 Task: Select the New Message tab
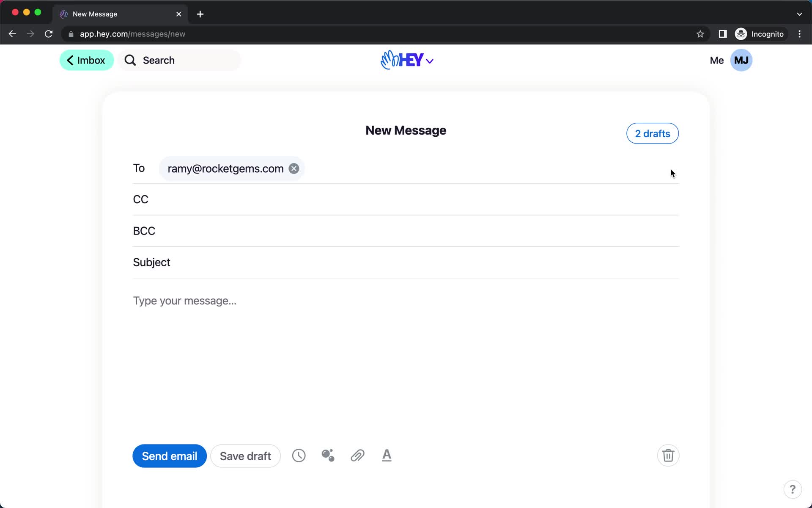tap(121, 14)
